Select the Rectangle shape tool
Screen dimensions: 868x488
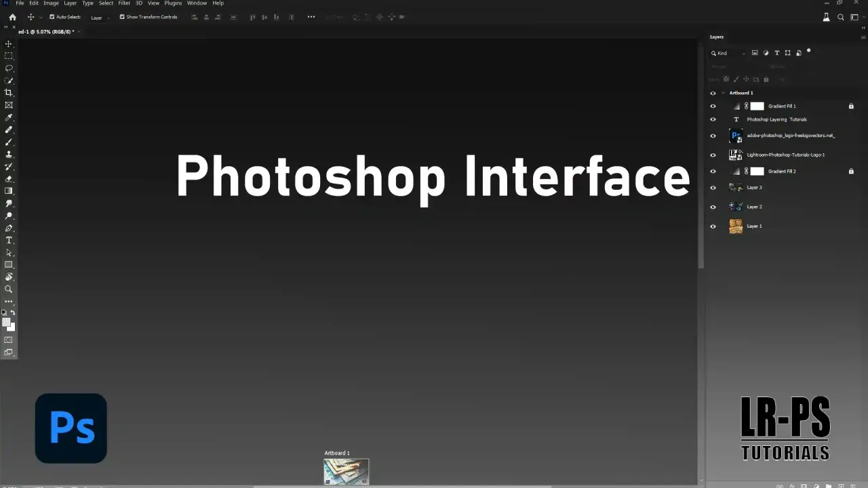pos(9,265)
